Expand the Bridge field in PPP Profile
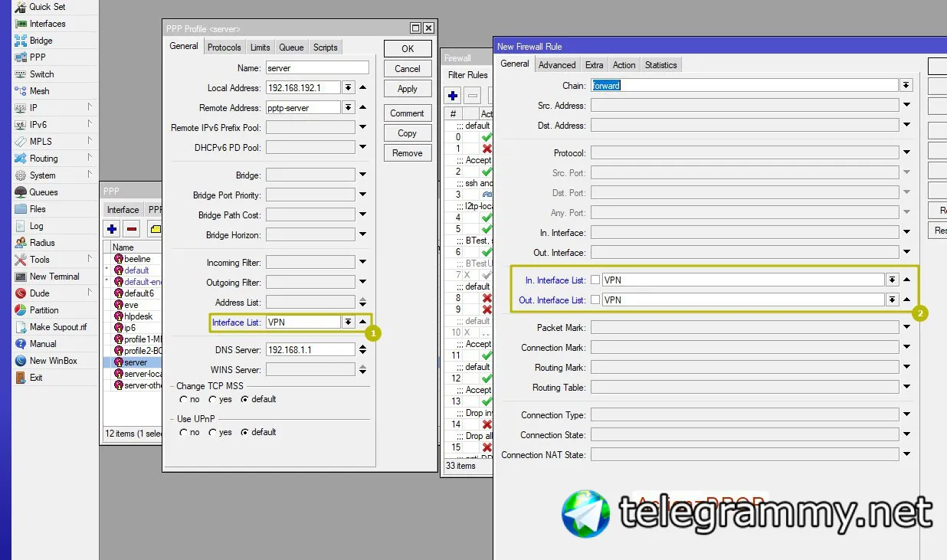The width and height of the screenshot is (947, 560). pyautogui.click(x=363, y=175)
